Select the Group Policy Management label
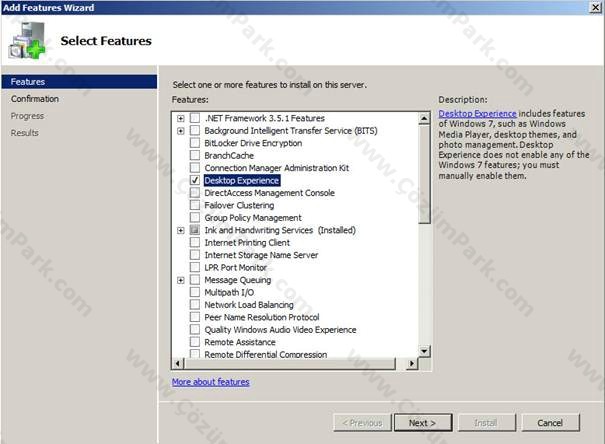Screen dimensions: 605x444 [x=253, y=218]
